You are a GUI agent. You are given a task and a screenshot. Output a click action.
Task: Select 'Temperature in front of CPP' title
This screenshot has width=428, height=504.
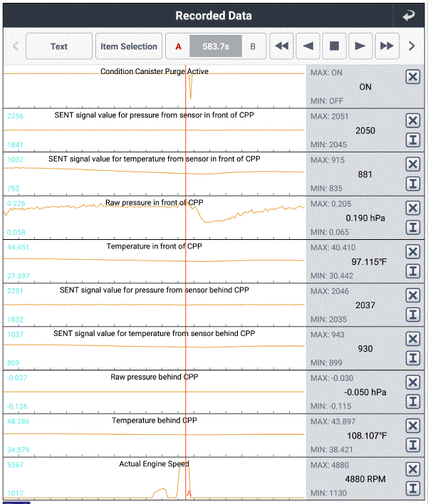coord(155,246)
